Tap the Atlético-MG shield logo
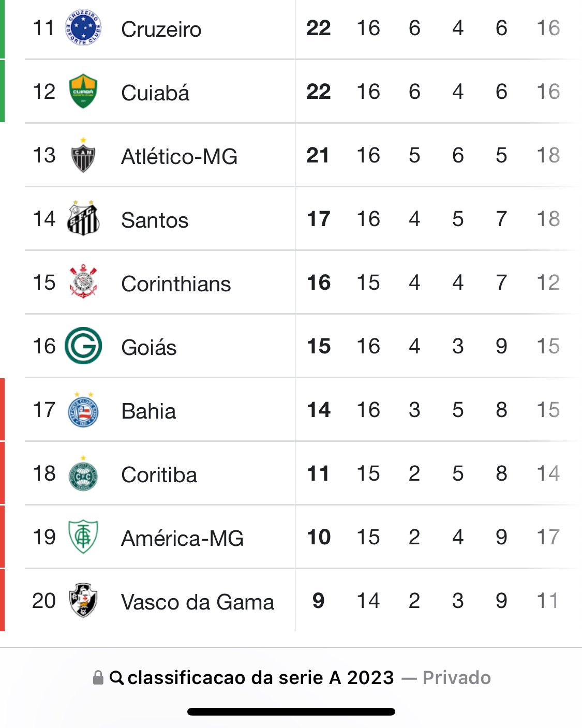Viewport: 582px width, 728px height. coord(83,155)
